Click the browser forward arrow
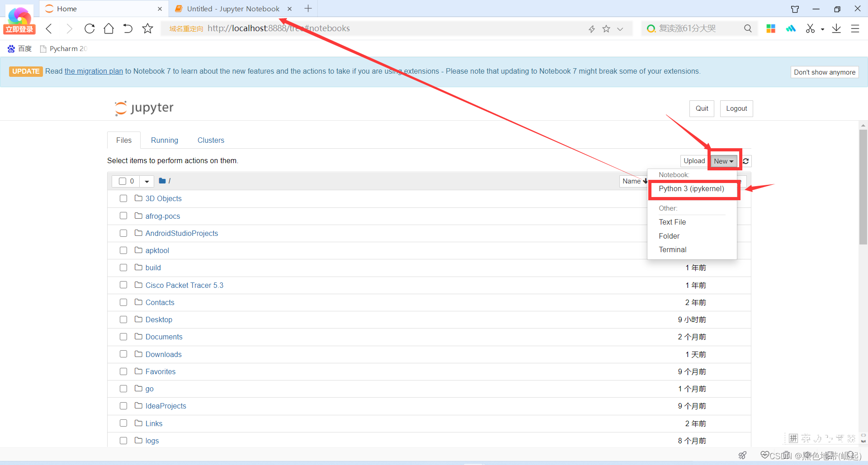 (69, 28)
